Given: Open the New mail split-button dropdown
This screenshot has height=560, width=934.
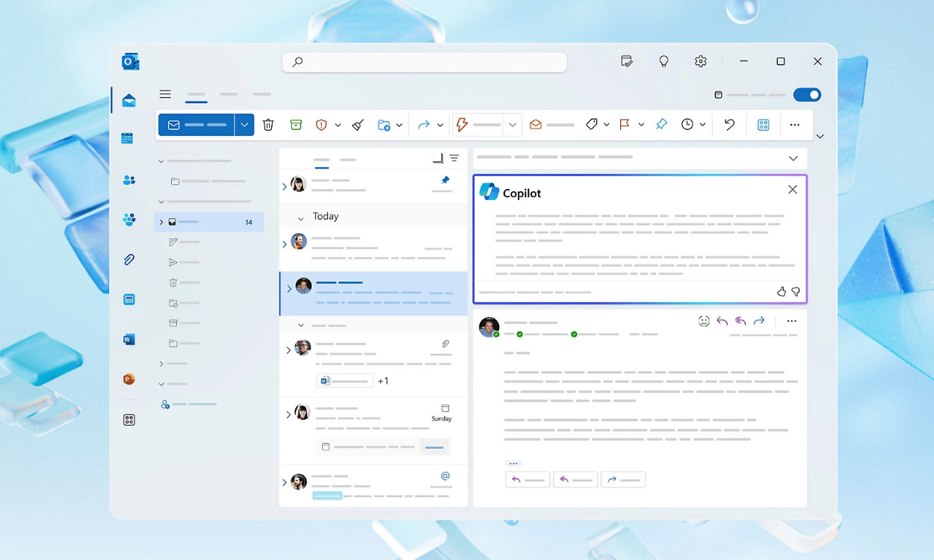Looking at the screenshot, I should (244, 124).
